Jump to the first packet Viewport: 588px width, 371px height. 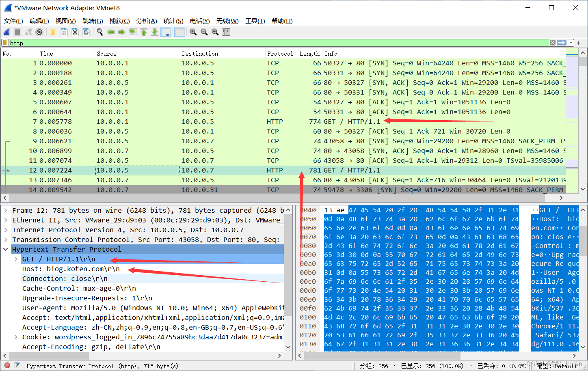(144, 32)
